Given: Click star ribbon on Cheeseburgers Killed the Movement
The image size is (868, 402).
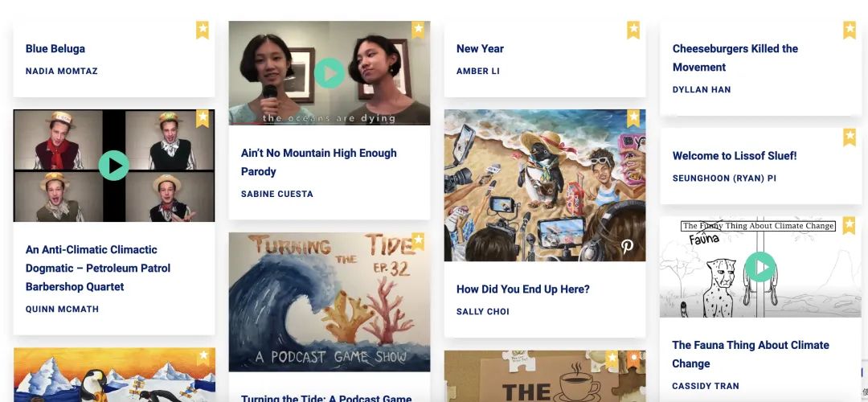Looking at the screenshot, I should pyautogui.click(x=850, y=30).
